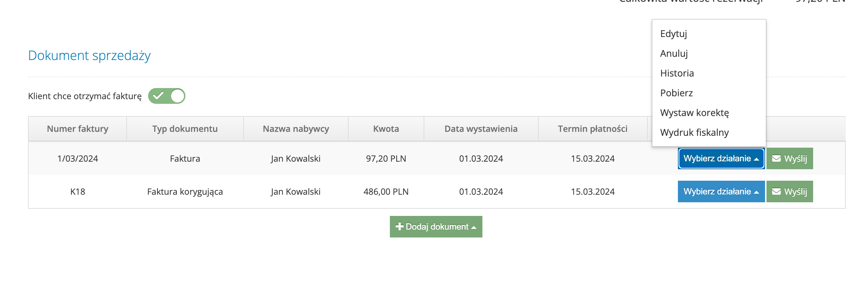868x291 pixels.
Task: Open Historia from the action menu
Action: [x=677, y=73]
